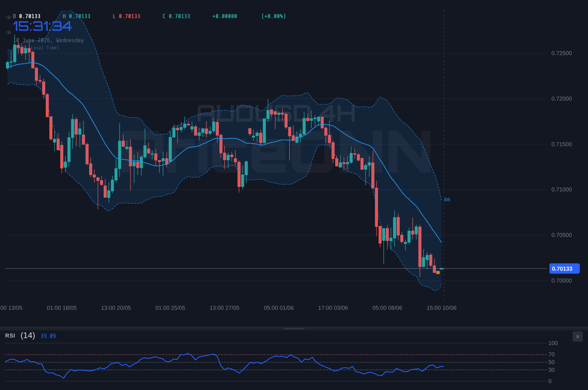Click the close value C 0.70133
Screen dimensions: 588x390
[176, 16]
